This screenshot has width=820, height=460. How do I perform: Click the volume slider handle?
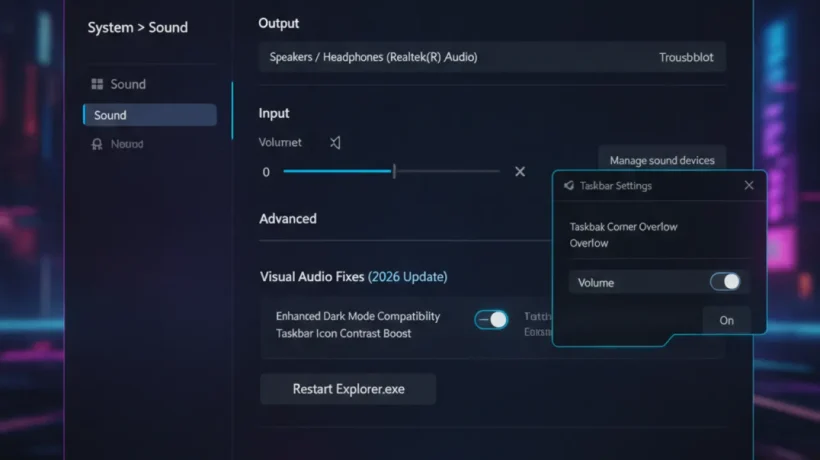[394, 171]
